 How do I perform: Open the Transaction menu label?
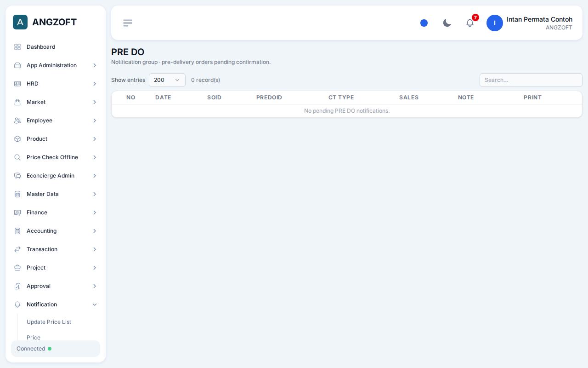click(x=42, y=249)
